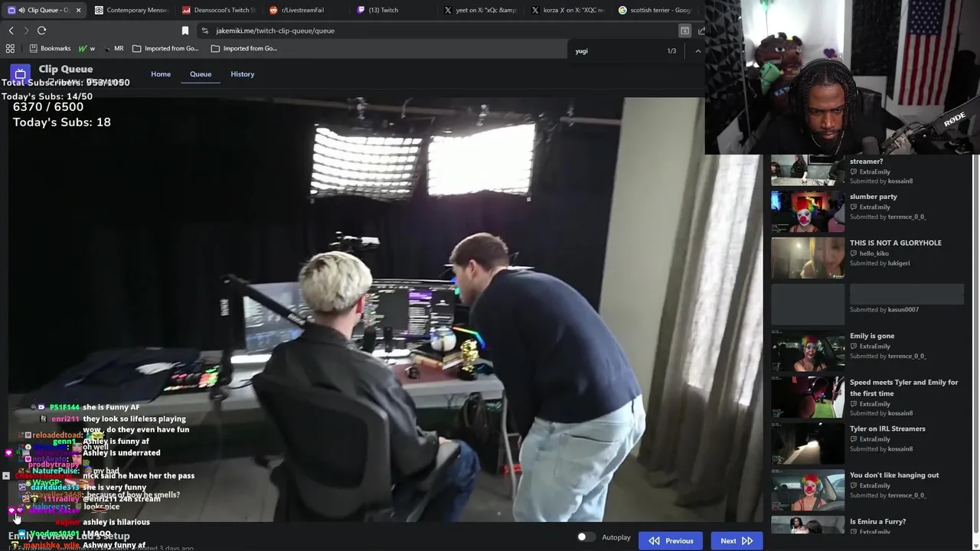Click the browser forward arrow
The height and width of the screenshot is (551, 980).
26,31
